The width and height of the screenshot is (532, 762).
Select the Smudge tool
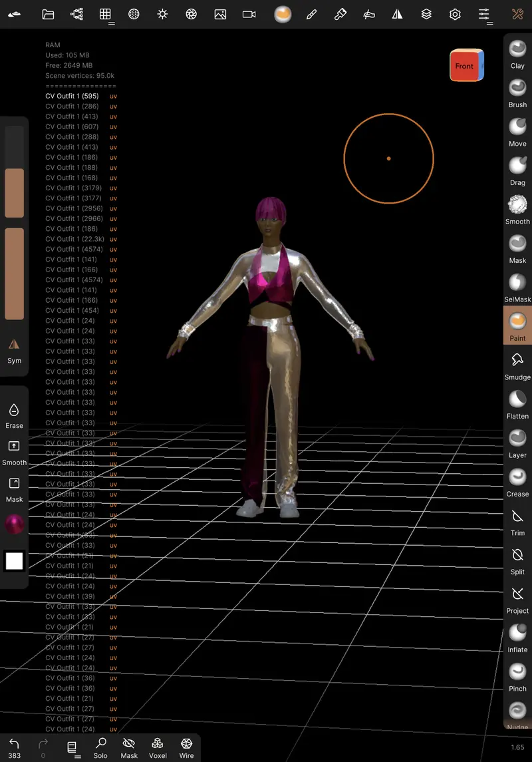pos(517,365)
